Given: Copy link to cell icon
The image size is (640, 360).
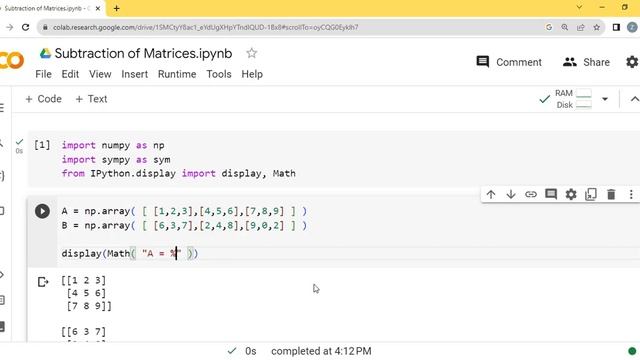Looking at the screenshot, I should (x=531, y=194).
